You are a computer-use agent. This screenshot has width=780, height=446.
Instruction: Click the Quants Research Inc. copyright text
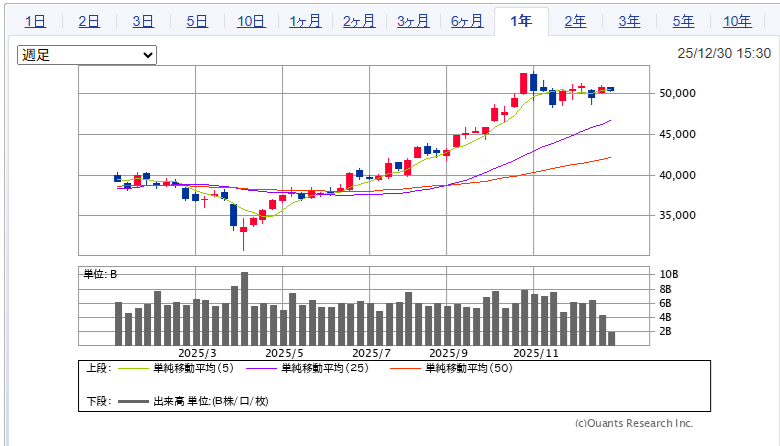click(x=634, y=423)
